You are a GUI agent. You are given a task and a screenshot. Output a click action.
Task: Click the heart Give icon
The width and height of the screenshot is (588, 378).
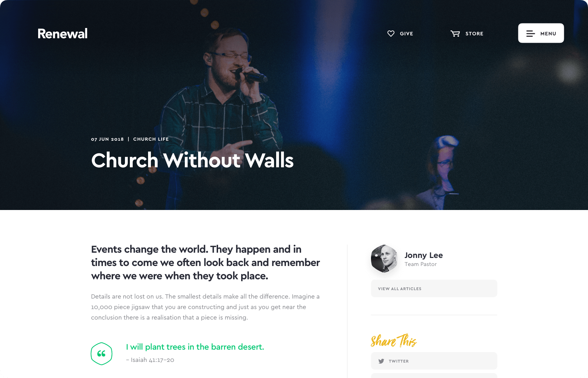(391, 34)
